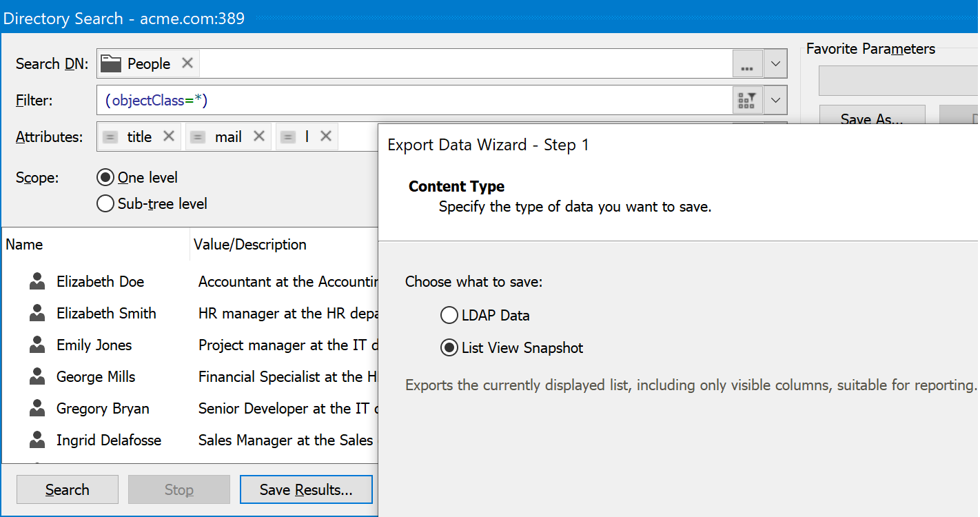The height and width of the screenshot is (517, 980).
Task: Click the user icon beside Gregory Bryan
Action: point(37,408)
